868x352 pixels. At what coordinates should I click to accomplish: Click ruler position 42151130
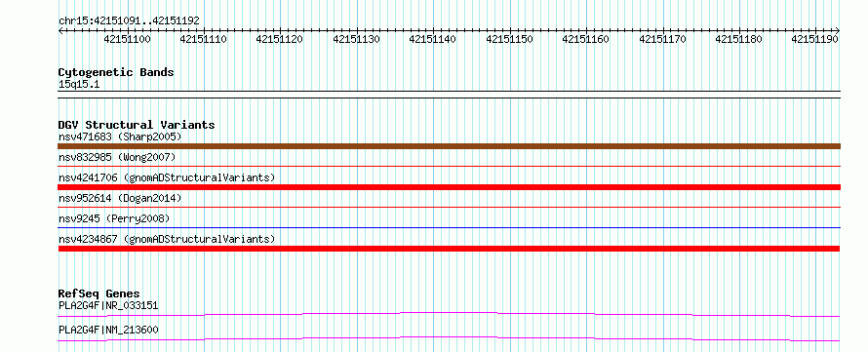357,39
